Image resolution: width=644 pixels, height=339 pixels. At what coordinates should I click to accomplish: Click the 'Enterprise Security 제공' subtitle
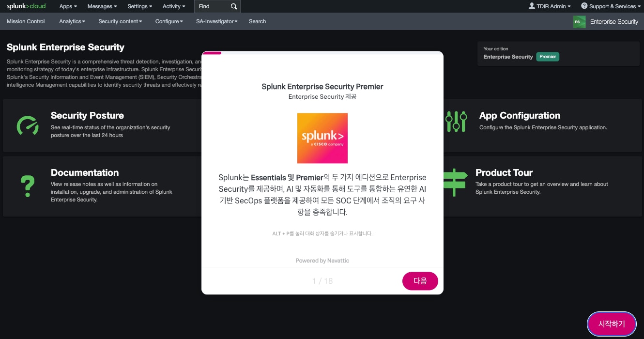pos(322,97)
